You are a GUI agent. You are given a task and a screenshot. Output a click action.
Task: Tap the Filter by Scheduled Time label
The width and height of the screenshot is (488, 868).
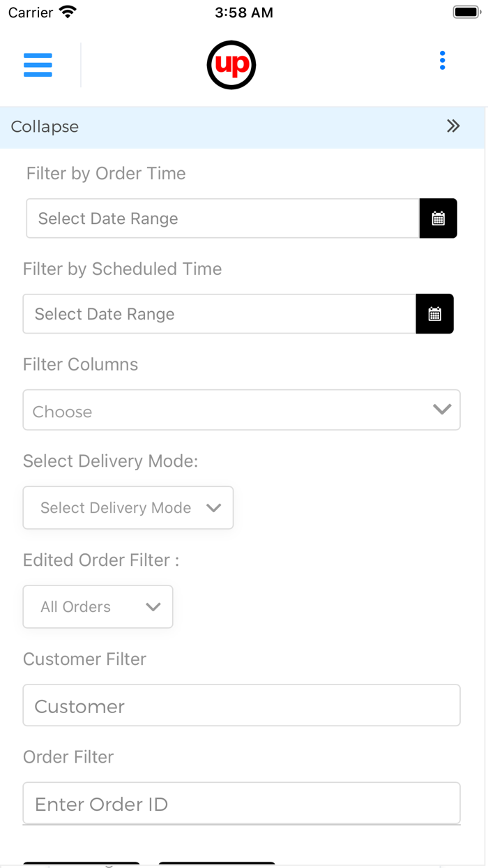(x=122, y=269)
